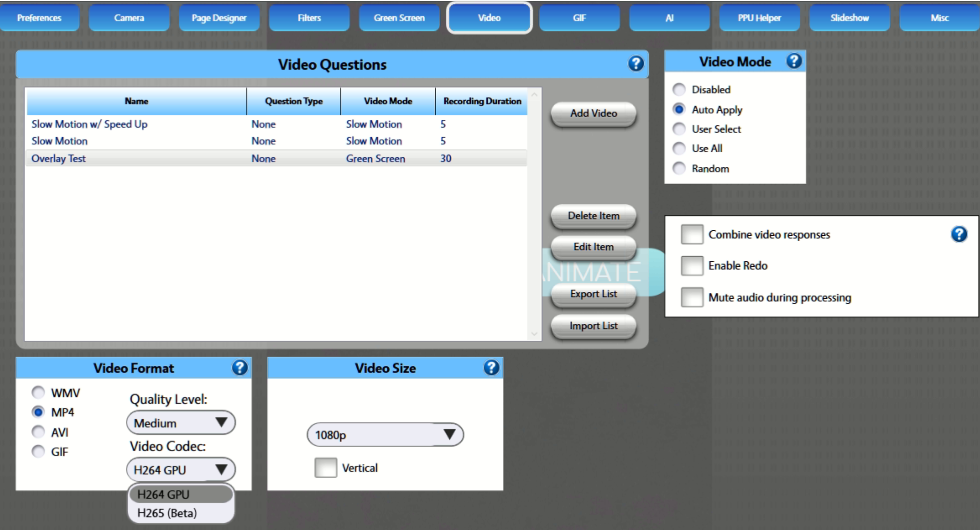Open the PPU Helper tab

[x=759, y=18]
